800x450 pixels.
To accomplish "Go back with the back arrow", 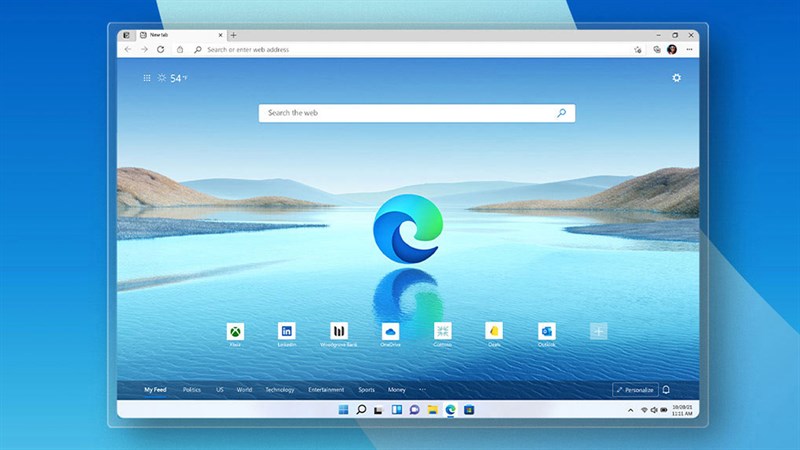I will pos(128,49).
